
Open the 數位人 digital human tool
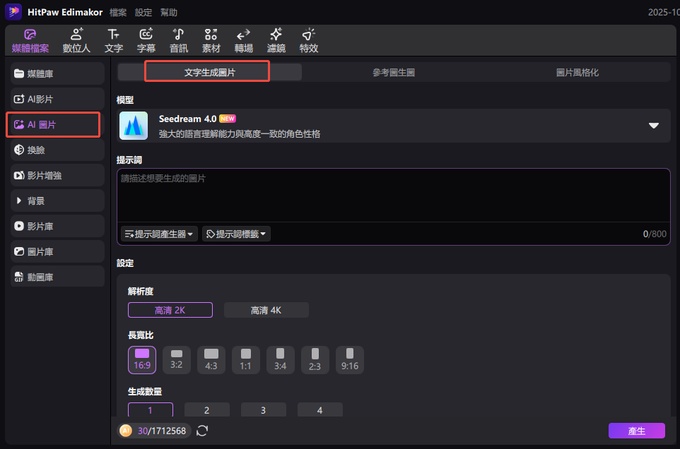coord(77,39)
